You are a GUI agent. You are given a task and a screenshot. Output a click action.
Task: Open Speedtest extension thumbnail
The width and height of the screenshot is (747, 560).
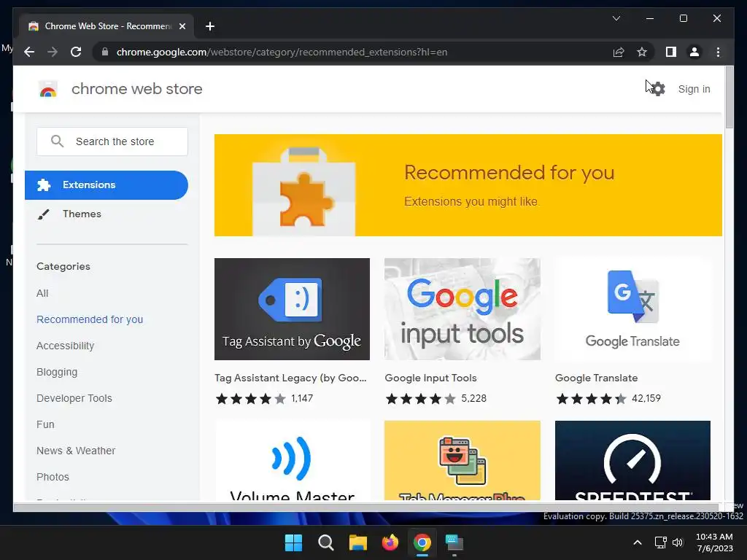(632, 460)
